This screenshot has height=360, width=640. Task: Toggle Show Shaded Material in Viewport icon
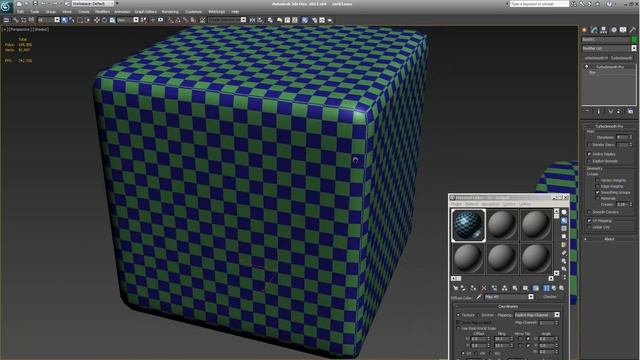[536, 288]
